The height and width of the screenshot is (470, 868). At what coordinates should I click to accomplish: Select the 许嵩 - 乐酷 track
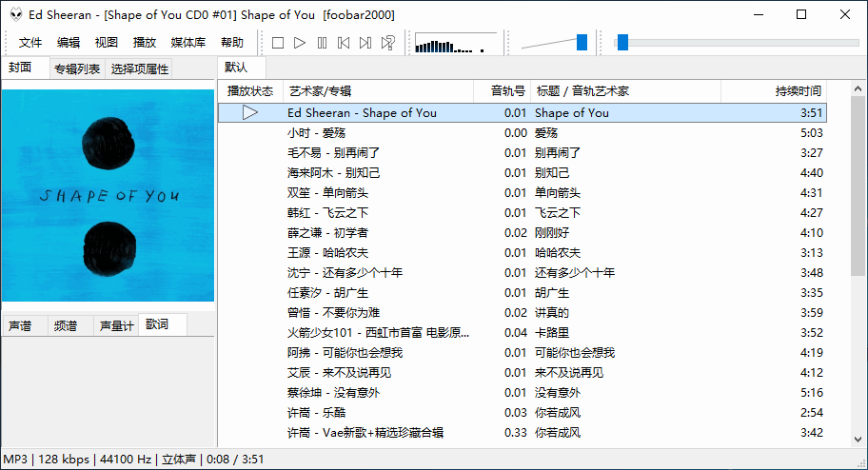523,412
